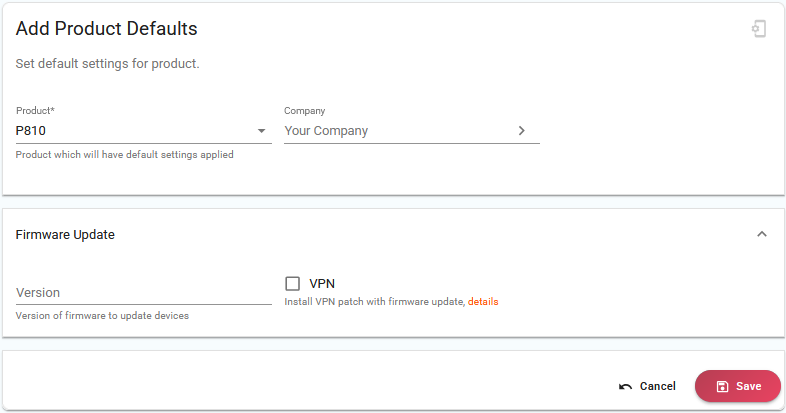
Task: Open the Your Company selector field
Action: tap(412, 131)
